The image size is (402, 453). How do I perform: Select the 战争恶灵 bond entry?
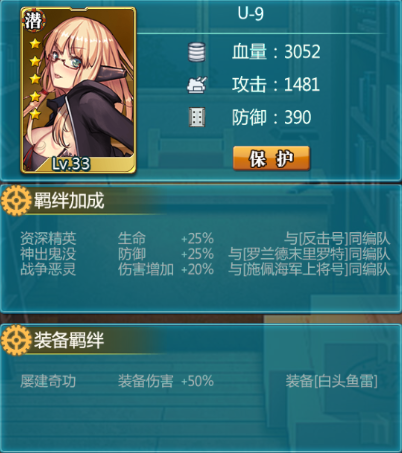(x=48, y=269)
